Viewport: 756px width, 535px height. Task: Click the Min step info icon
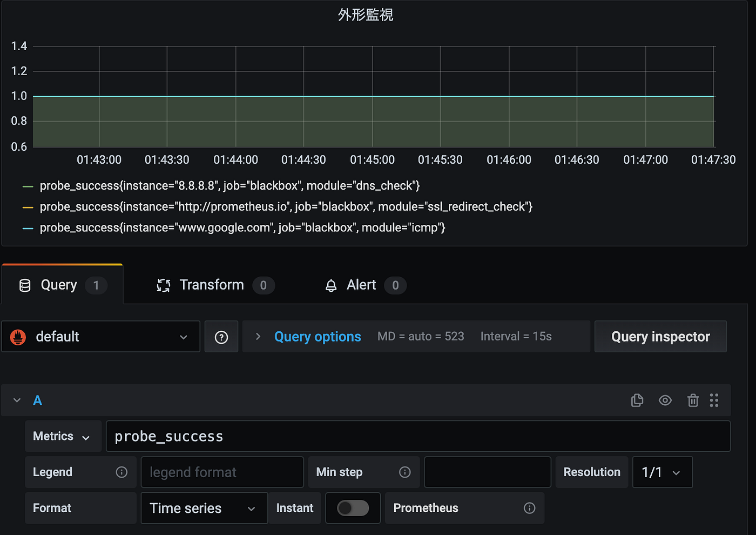(x=405, y=472)
